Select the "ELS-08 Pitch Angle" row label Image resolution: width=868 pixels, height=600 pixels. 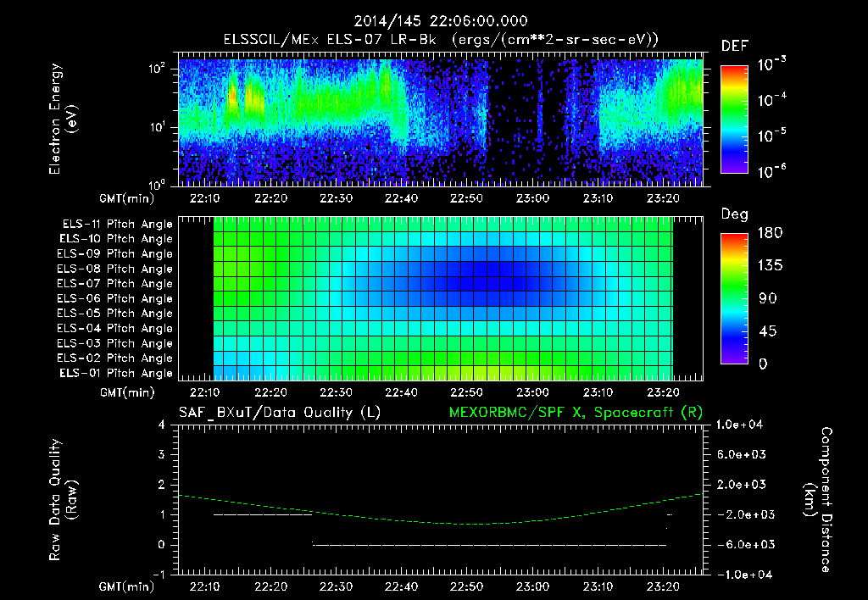115,269
